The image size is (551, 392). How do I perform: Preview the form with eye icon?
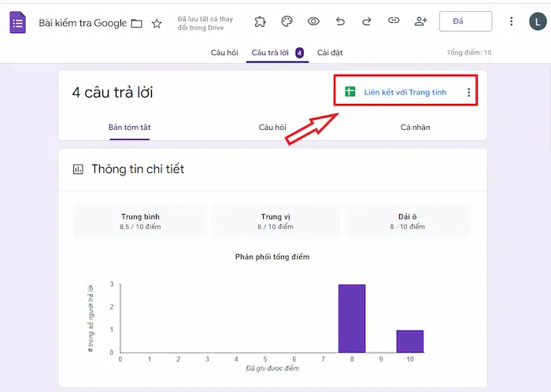[x=313, y=21]
